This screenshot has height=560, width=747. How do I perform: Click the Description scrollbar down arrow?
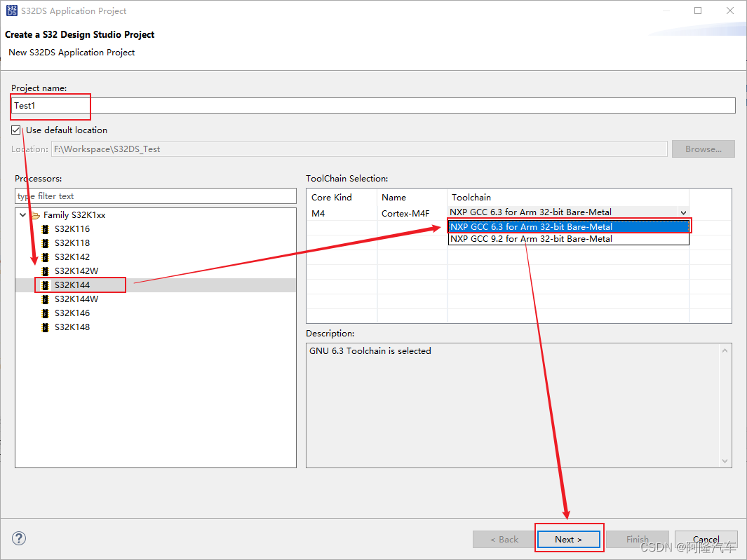click(725, 460)
